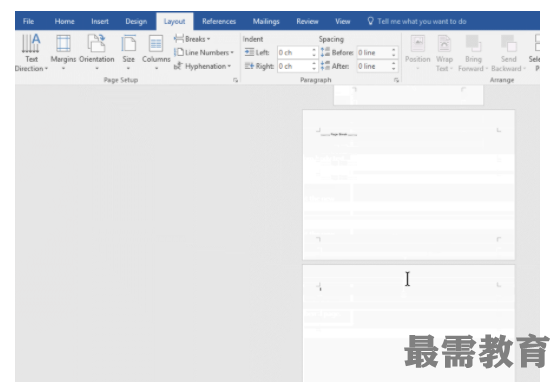Click the Line Numbers icon
556x391 pixels.
pyautogui.click(x=179, y=52)
